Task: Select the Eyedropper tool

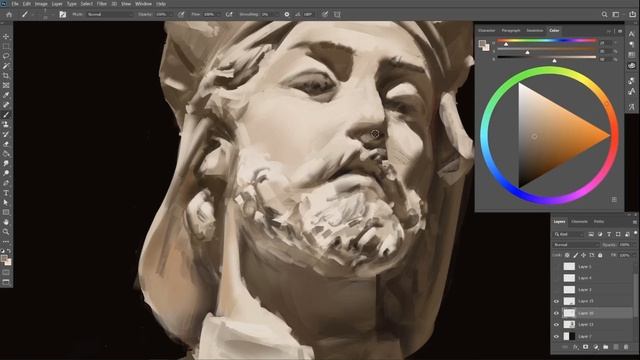Action: (6, 95)
